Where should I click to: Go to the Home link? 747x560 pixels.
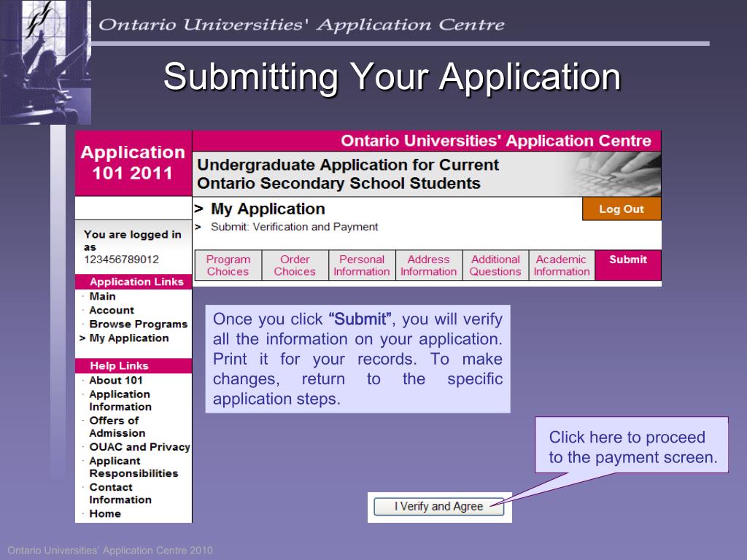tap(105, 514)
